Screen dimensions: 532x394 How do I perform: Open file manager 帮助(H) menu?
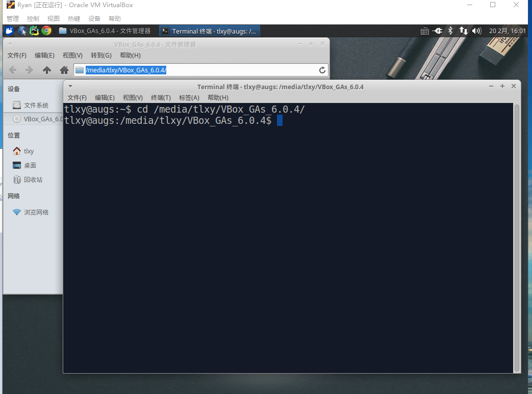pyautogui.click(x=130, y=55)
